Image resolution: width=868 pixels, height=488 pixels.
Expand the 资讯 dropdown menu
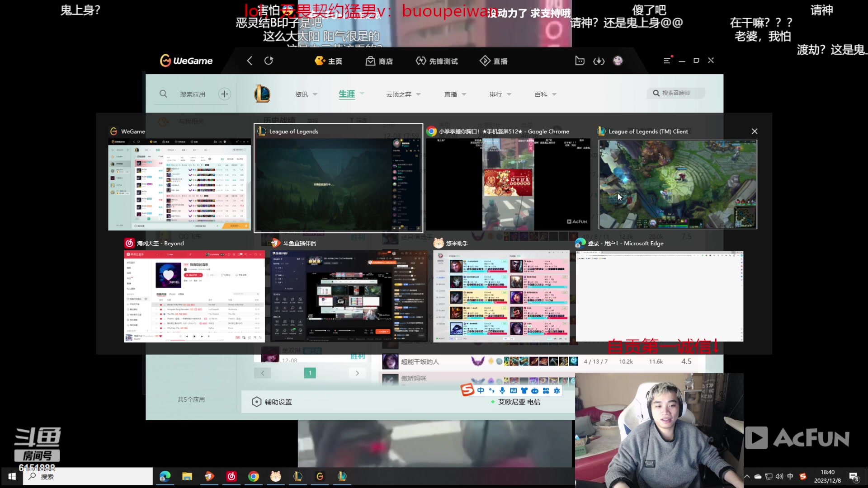315,94
